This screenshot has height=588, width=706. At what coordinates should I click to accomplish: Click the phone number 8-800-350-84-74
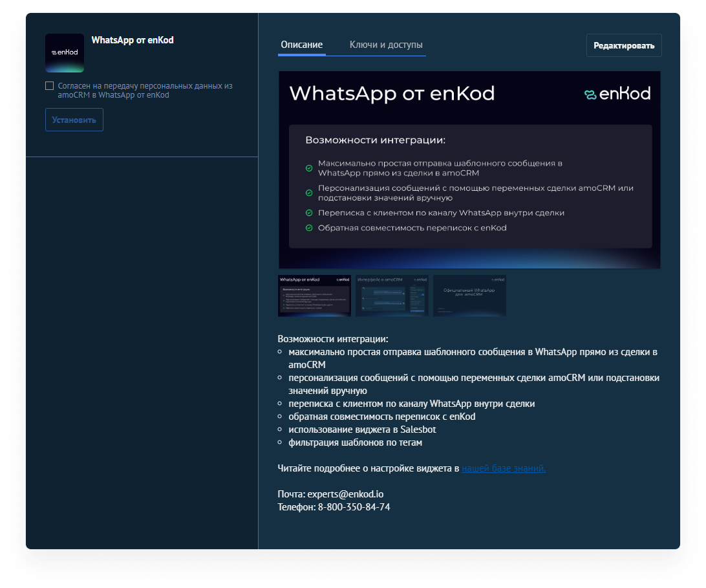pyautogui.click(x=354, y=507)
